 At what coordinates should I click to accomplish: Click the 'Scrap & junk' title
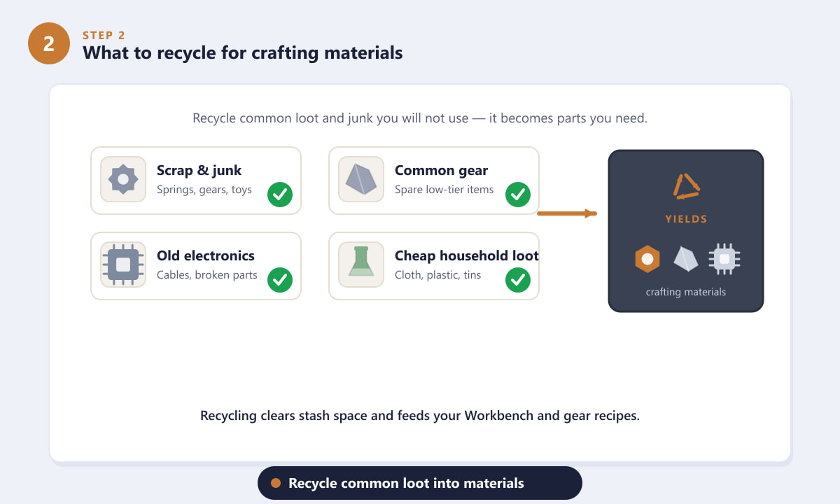[x=199, y=170]
